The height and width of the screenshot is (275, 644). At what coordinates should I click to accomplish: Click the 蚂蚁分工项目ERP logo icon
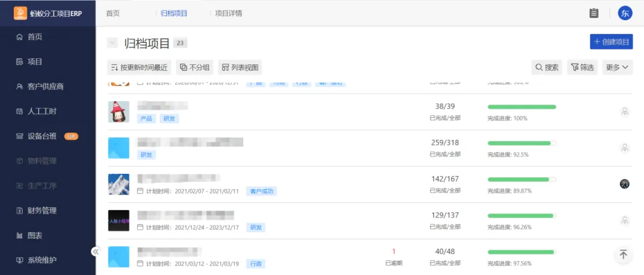(x=20, y=13)
